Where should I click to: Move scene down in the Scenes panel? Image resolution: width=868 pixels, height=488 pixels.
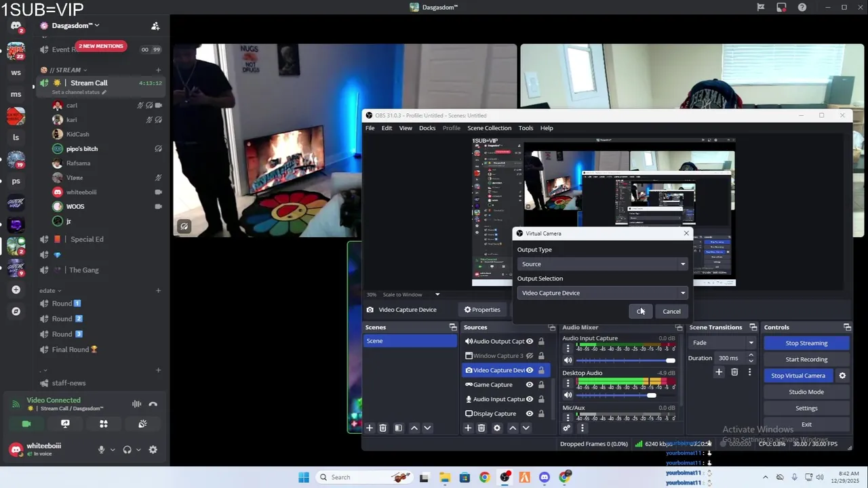coord(427,428)
